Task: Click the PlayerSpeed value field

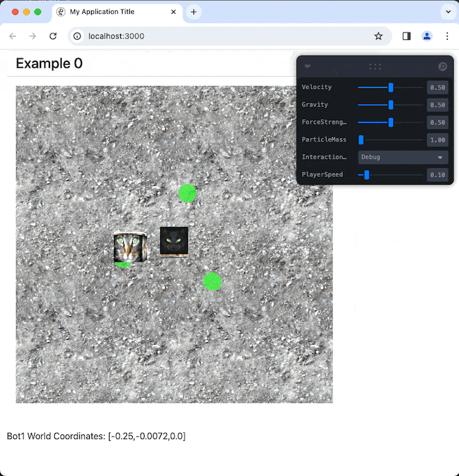Action: [437, 175]
